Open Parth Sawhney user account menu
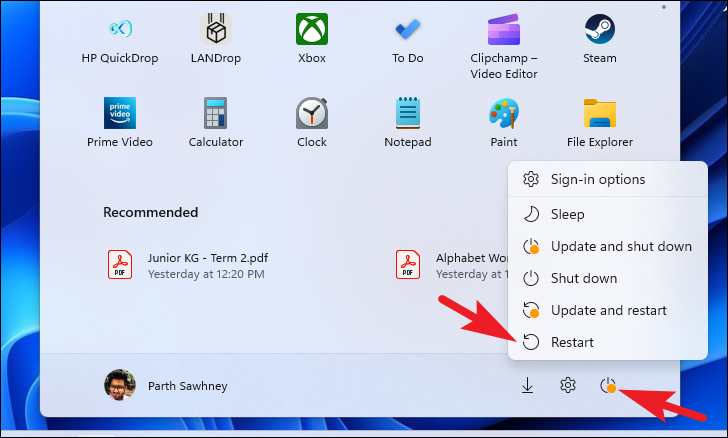Viewport: 728px width, 438px height. click(x=166, y=386)
